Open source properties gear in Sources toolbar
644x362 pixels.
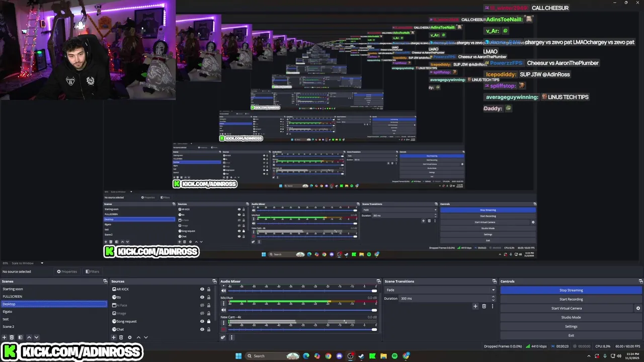click(x=129, y=337)
